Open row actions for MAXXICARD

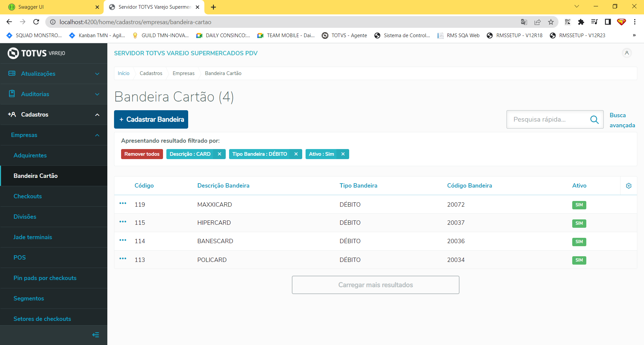pyautogui.click(x=123, y=203)
